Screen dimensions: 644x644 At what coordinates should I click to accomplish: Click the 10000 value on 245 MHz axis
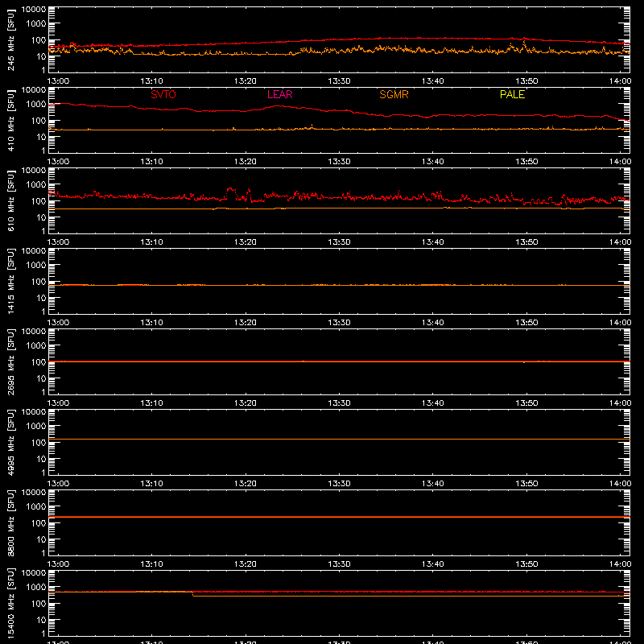[x=34, y=10]
